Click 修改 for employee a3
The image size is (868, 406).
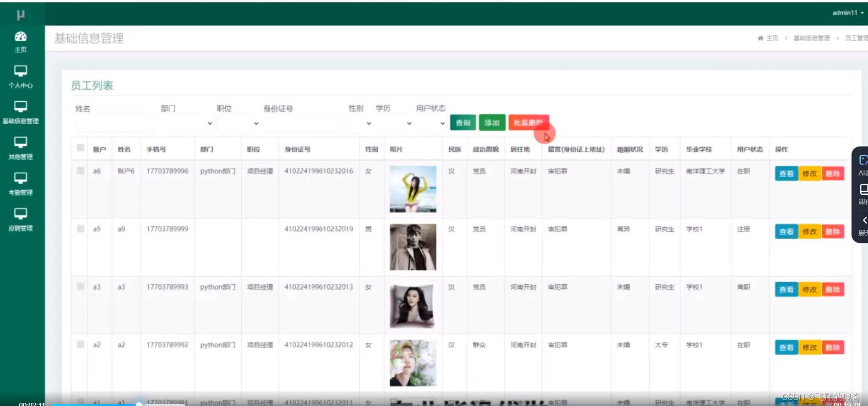coord(810,290)
